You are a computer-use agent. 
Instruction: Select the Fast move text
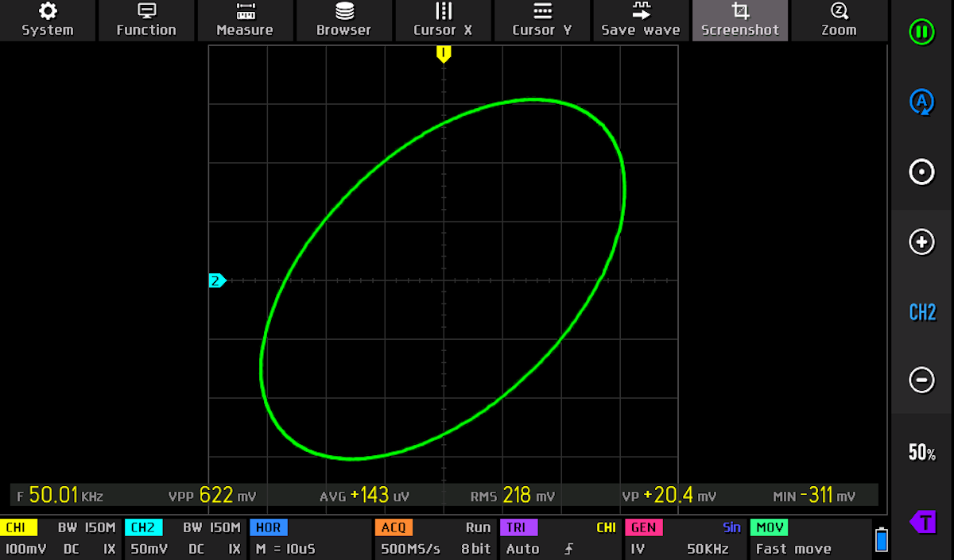[793, 549]
